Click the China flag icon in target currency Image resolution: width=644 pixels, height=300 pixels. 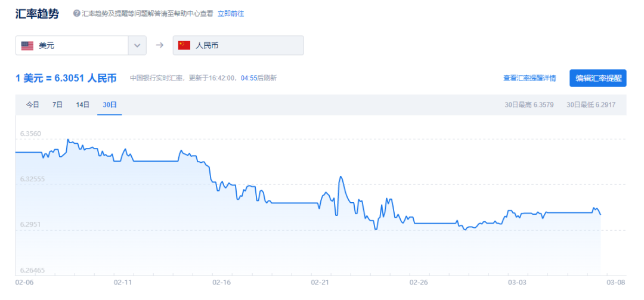tap(184, 45)
